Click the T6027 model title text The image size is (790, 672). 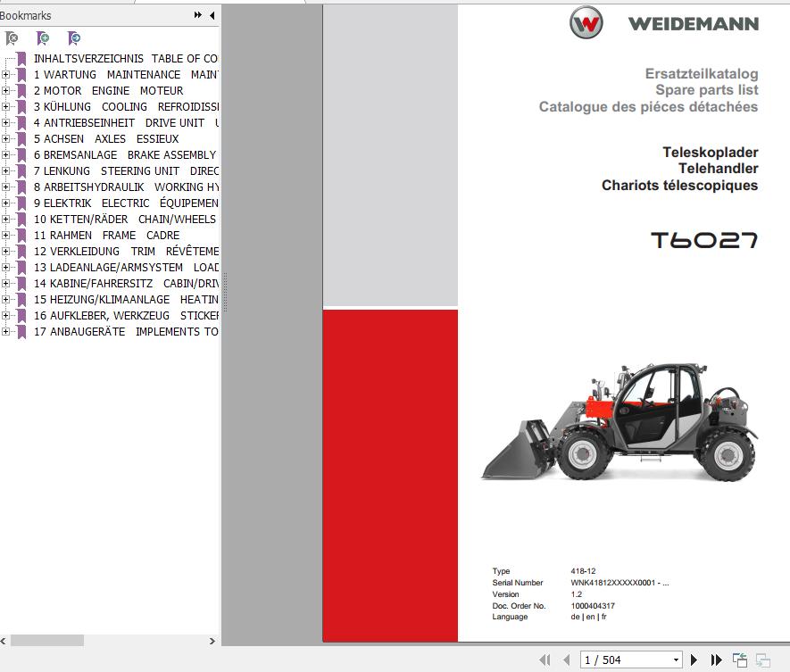704,240
